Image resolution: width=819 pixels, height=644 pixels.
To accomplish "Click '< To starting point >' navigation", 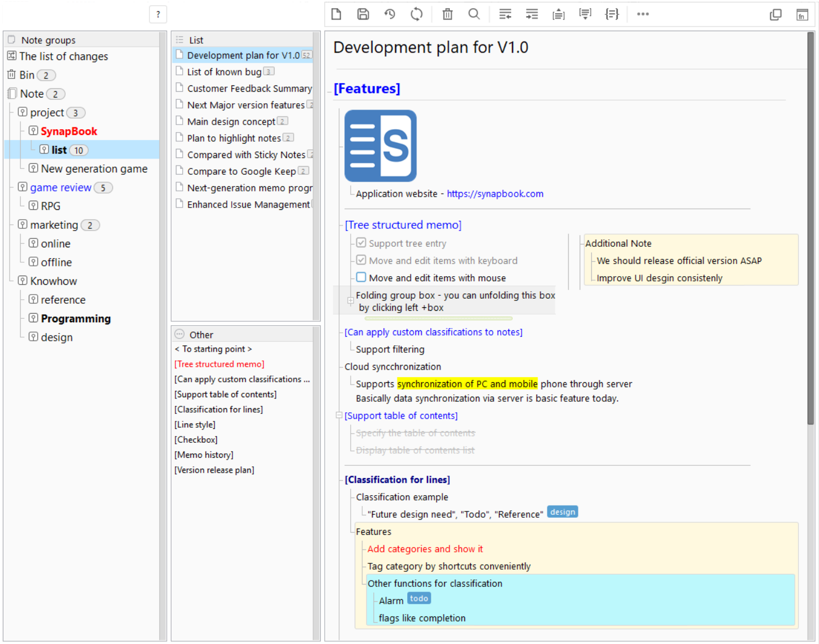I will (x=213, y=349).
